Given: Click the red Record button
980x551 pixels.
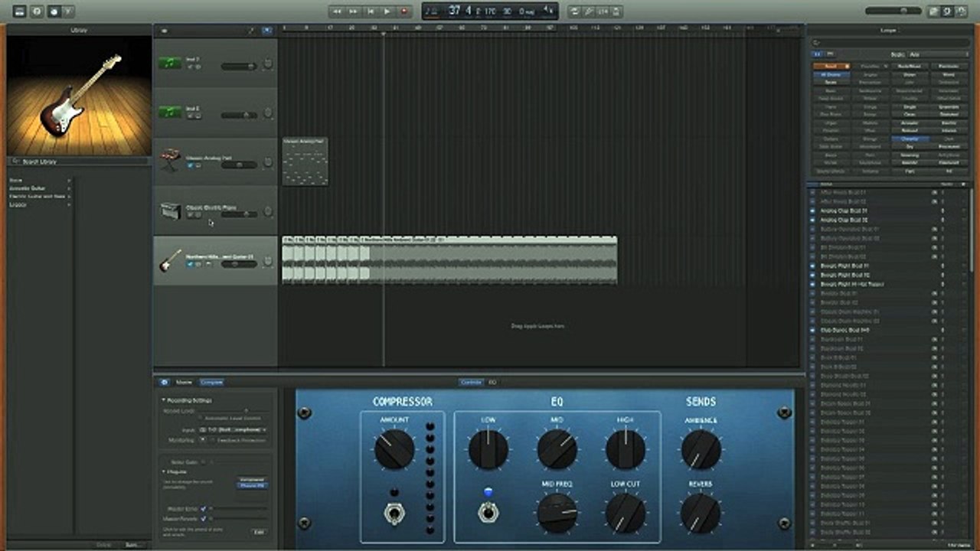Looking at the screenshot, I should tap(404, 11).
